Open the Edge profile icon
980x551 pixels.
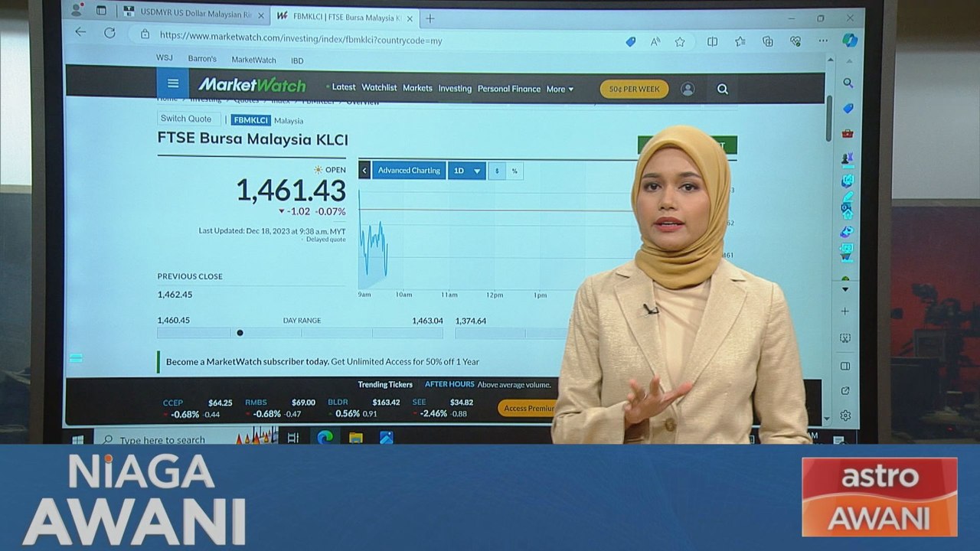tap(76, 10)
